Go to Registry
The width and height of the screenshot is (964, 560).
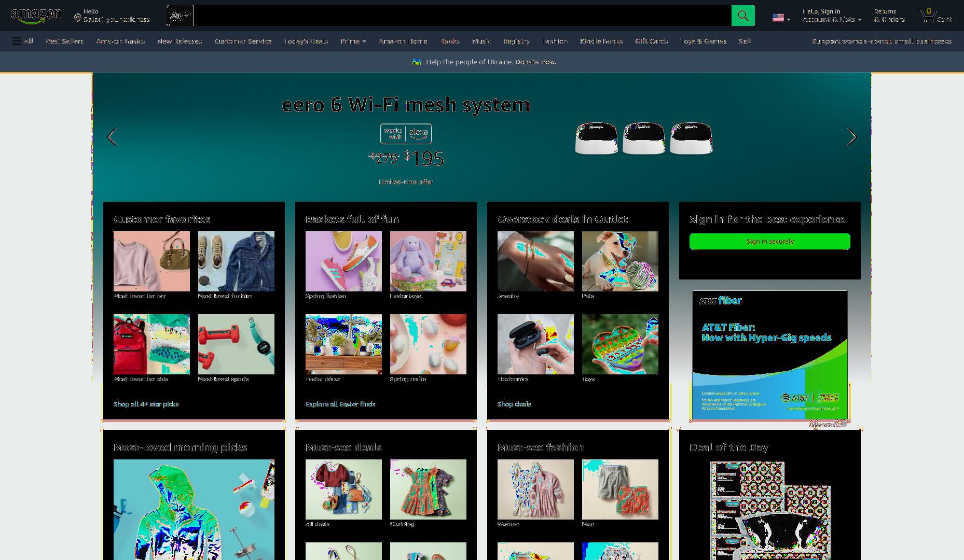point(516,41)
